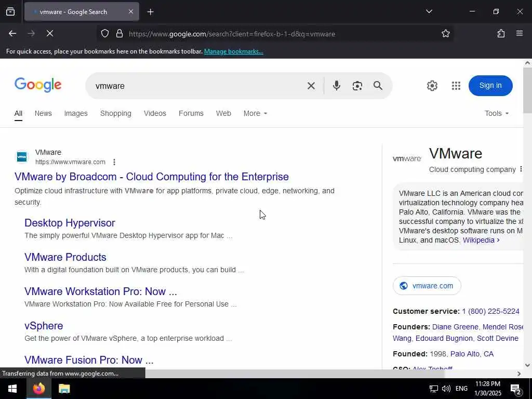Click the ENG language indicator
Image resolution: width=532 pixels, height=399 pixels.
point(461,389)
